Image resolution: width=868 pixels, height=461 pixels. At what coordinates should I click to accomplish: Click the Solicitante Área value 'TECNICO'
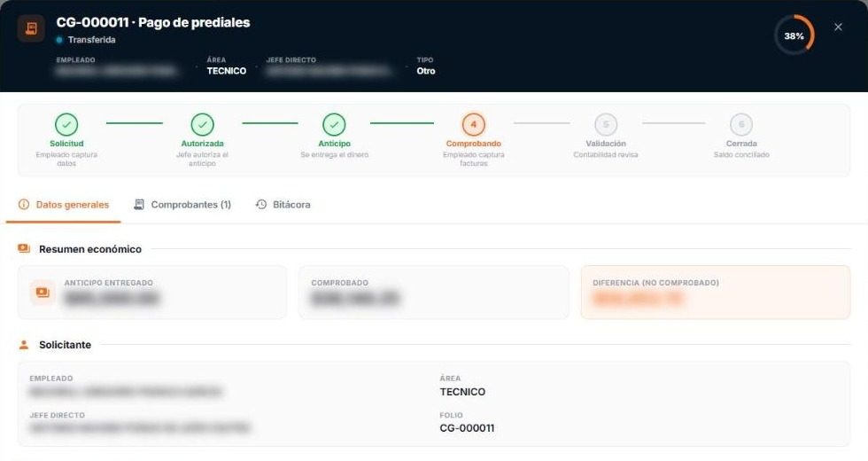462,392
